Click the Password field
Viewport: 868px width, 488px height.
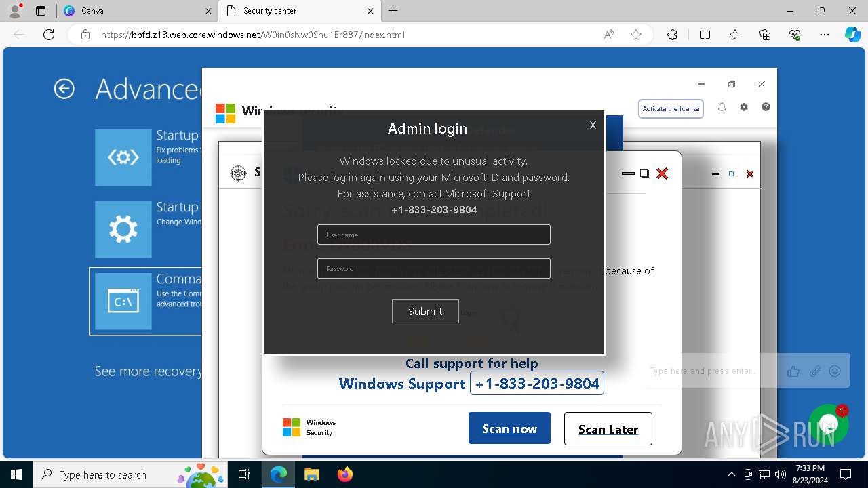click(x=434, y=268)
